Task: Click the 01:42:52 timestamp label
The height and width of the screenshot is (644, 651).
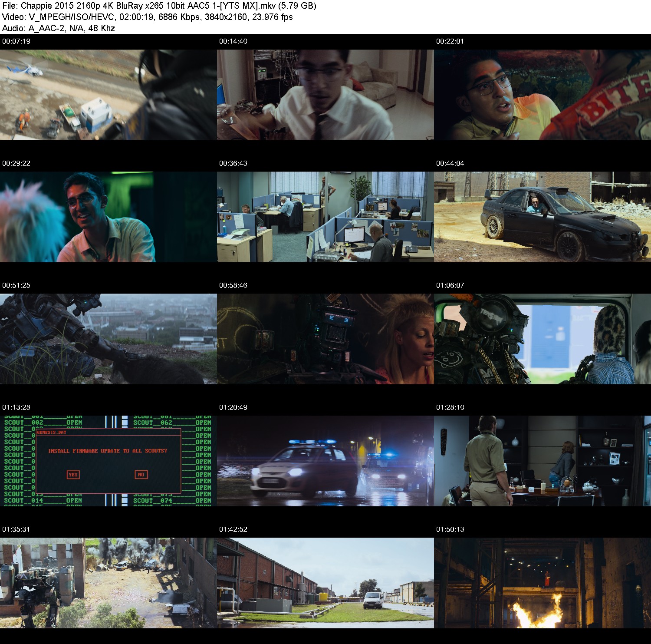Action: coord(233,529)
